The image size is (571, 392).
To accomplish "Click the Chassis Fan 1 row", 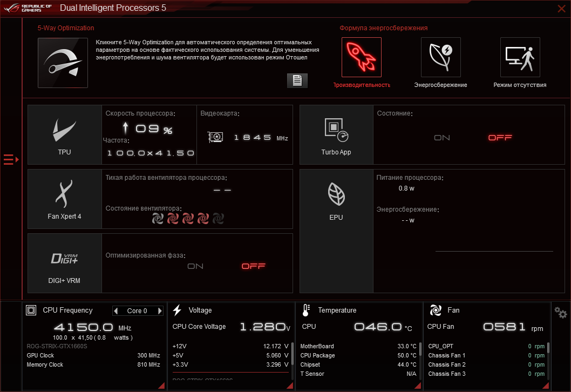I will [486, 355].
